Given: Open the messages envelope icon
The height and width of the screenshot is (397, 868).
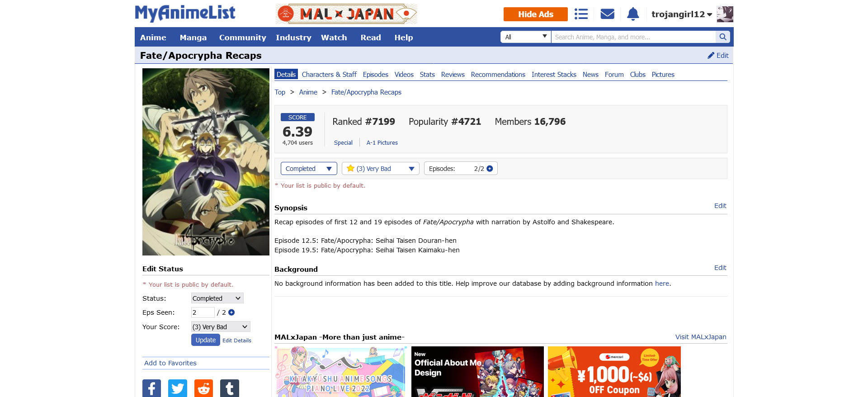Looking at the screenshot, I should pyautogui.click(x=607, y=14).
